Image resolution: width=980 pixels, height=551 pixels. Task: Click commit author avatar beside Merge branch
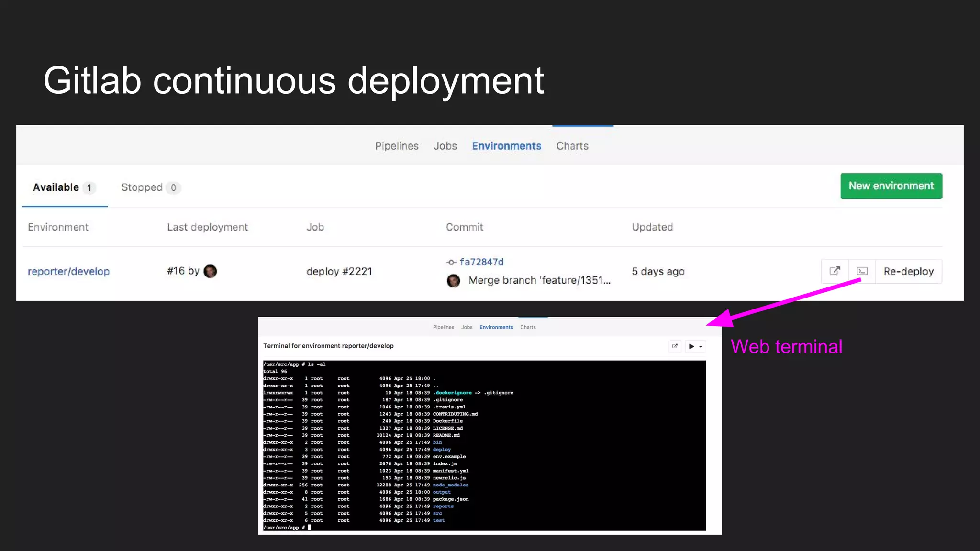(453, 281)
